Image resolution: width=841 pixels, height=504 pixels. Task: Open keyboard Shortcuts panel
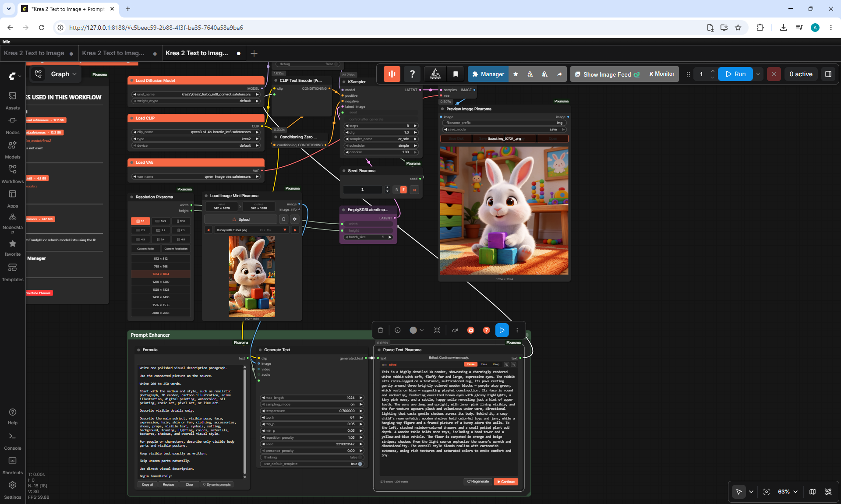(12, 466)
